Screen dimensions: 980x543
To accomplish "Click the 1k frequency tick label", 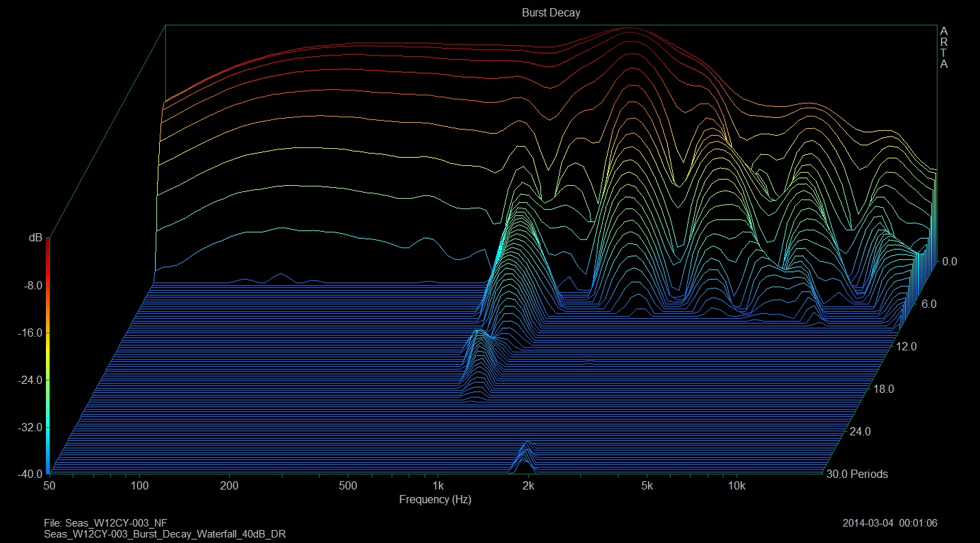I will pyautogui.click(x=438, y=486).
